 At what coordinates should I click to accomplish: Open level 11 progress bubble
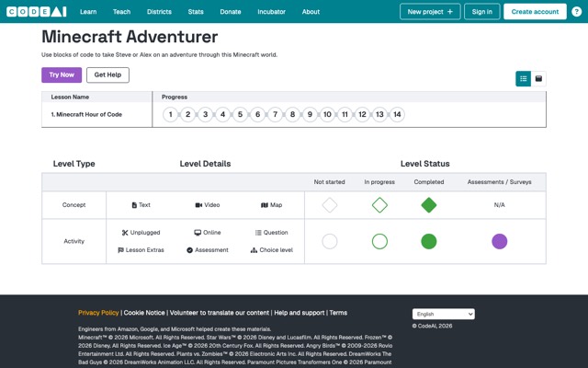[345, 114]
